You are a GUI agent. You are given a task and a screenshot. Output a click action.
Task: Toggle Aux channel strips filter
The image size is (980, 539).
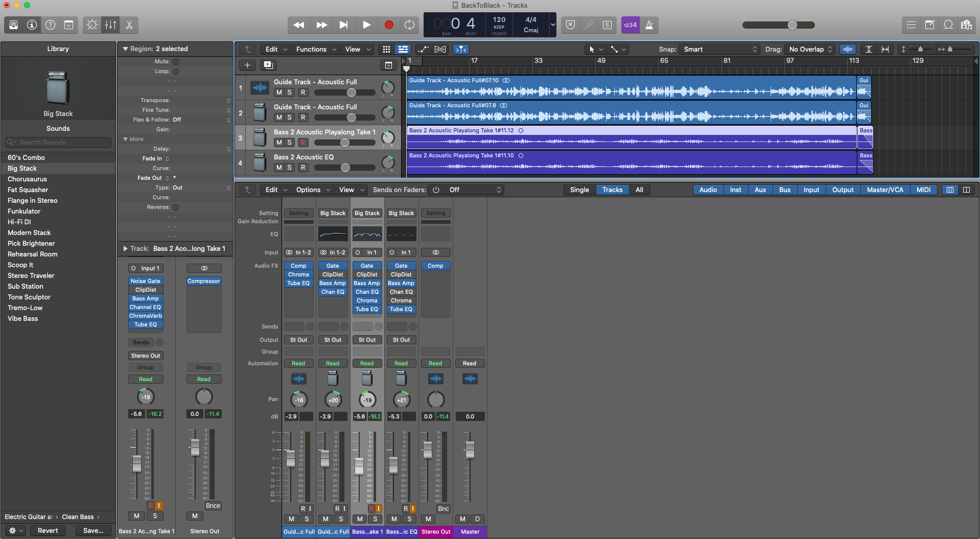tap(760, 190)
